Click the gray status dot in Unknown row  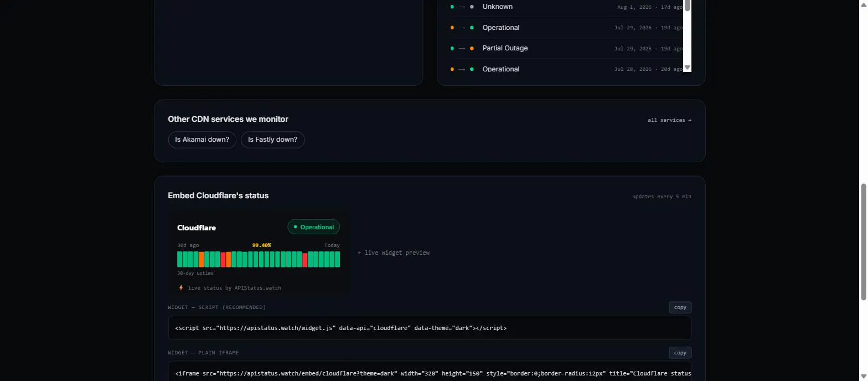[472, 7]
